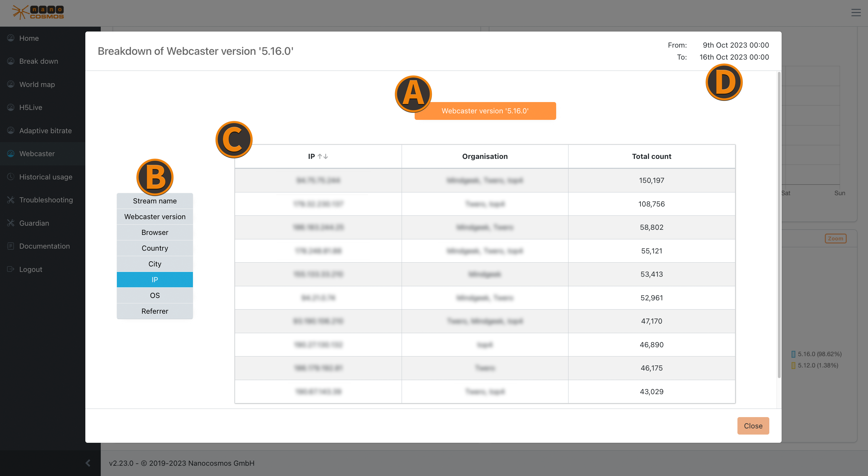This screenshot has width=868, height=476.
Task: Click the Documentation page icon
Action: [11, 246]
